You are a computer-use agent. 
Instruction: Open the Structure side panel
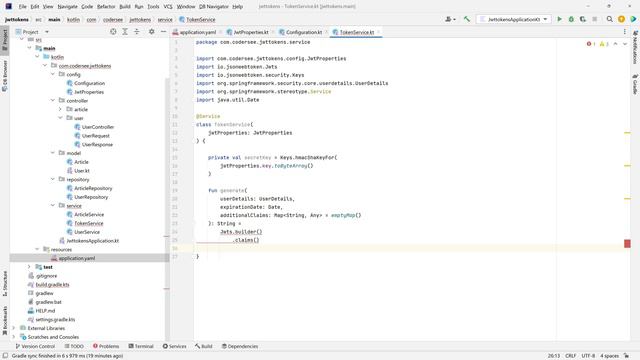(4, 284)
